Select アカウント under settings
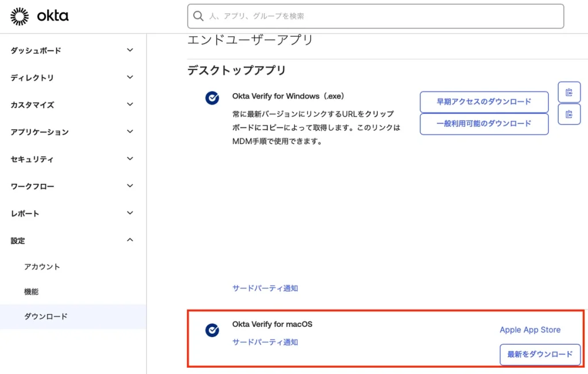The width and height of the screenshot is (588, 374). click(42, 267)
